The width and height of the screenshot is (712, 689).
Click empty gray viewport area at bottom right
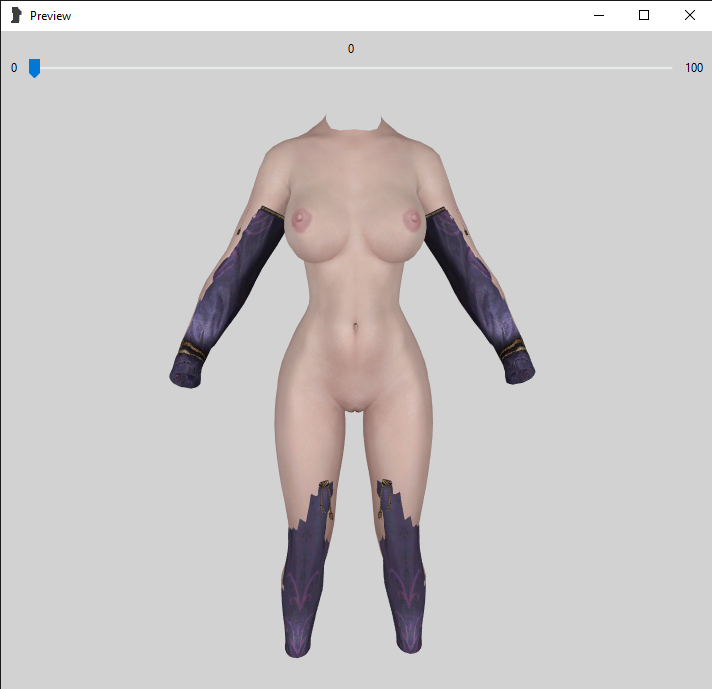pyautogui.click(x=620, y=620)
